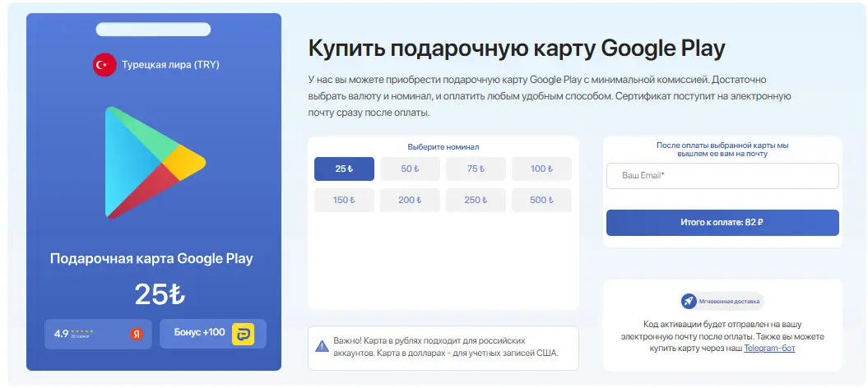Screen dimensions: 868x388
Task: Select the 50 ₺ denomination
Action: pos(410,169)
